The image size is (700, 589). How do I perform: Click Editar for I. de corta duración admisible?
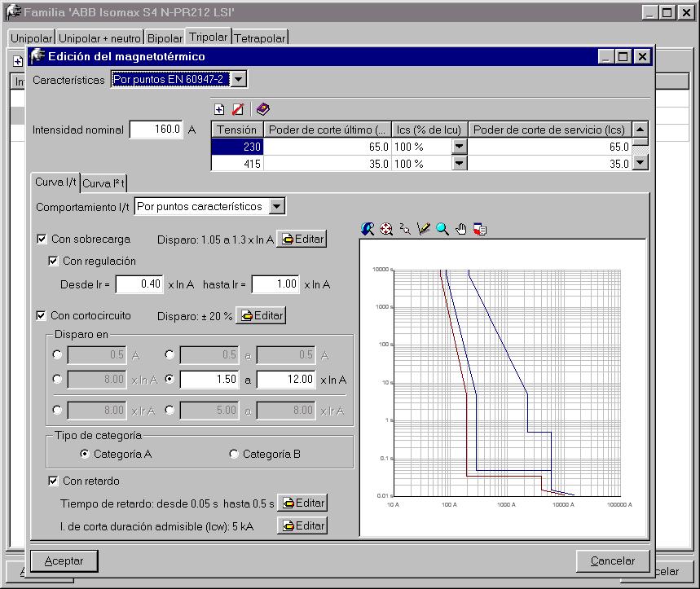302,526
